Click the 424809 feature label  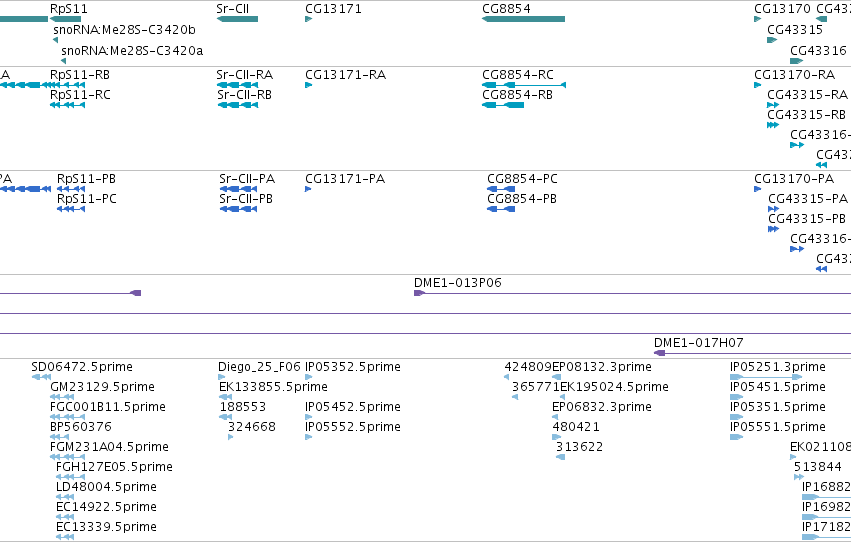click(528, 367)
